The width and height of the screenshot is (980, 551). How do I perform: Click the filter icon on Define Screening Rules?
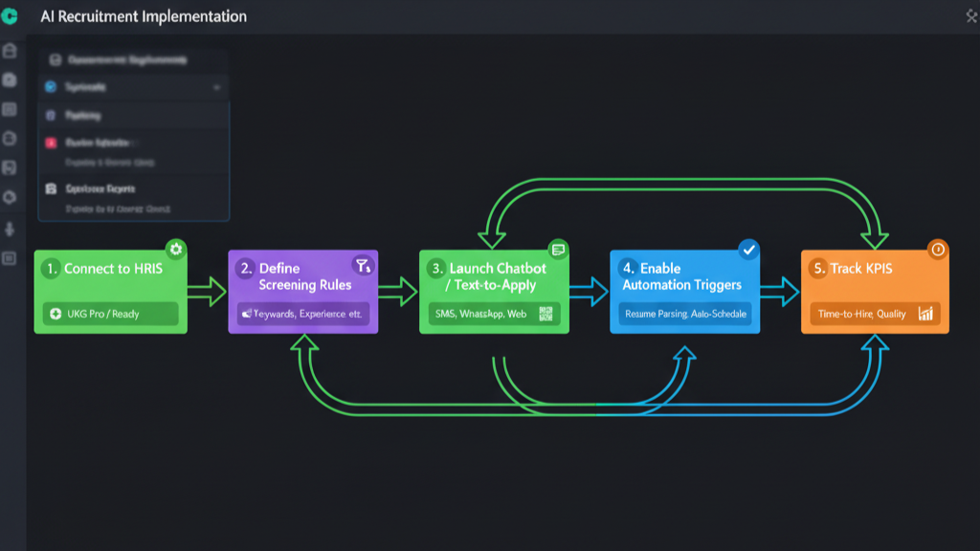(362, 265)
